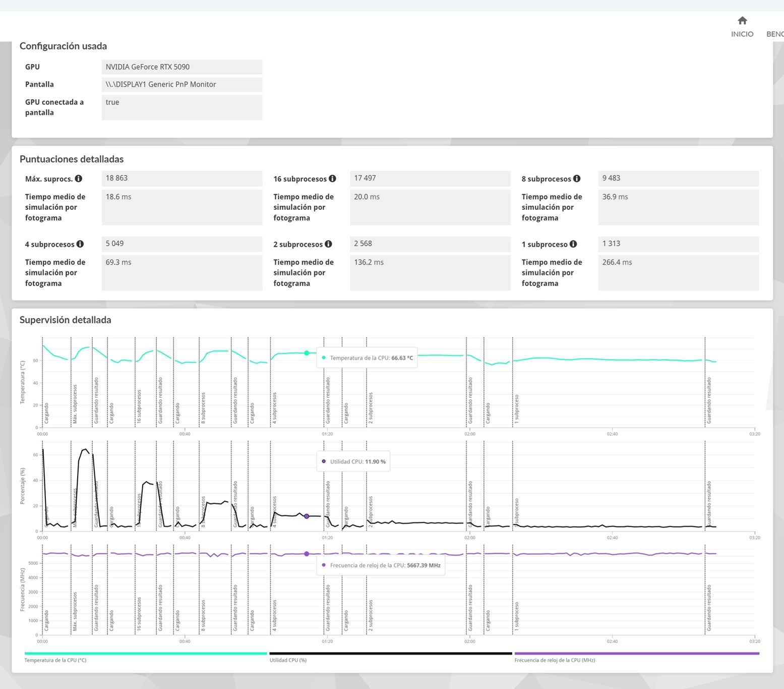The image size is (784, 689).
Task: Click teal data point on temperature chart
Action: (307, 353)
